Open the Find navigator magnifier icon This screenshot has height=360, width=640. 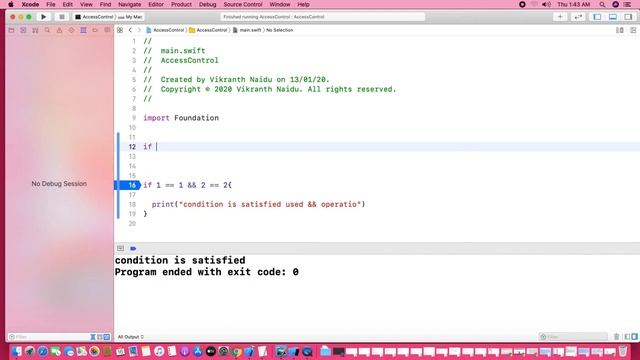tap(47, 30)
